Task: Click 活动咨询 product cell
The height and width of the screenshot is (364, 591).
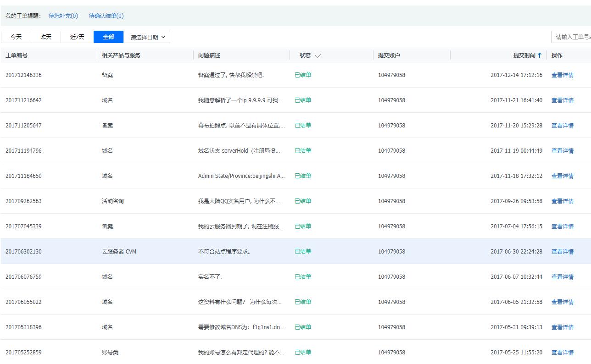Action: tap(113, 201)
